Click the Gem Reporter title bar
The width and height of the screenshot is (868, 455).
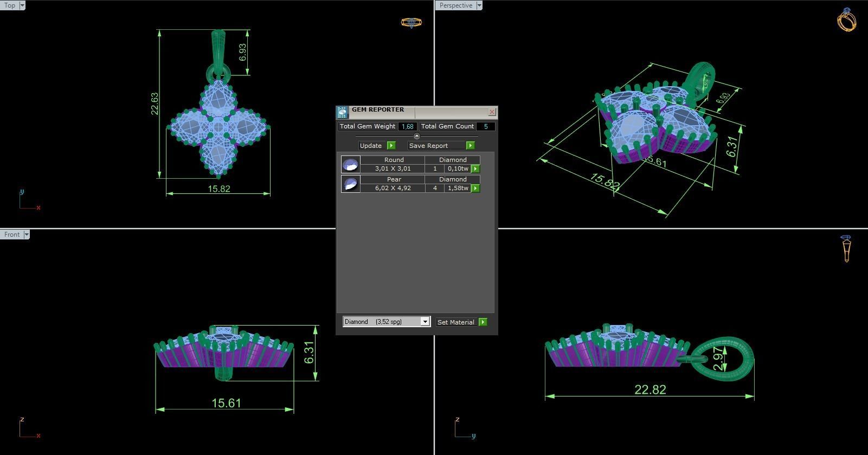417,112
